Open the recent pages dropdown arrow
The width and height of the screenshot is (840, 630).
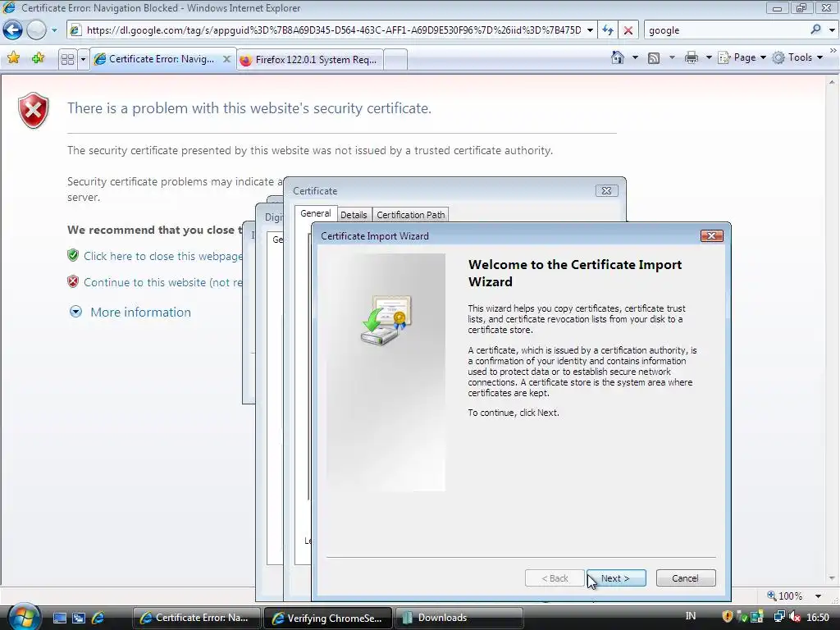click(x=54, y=30)
